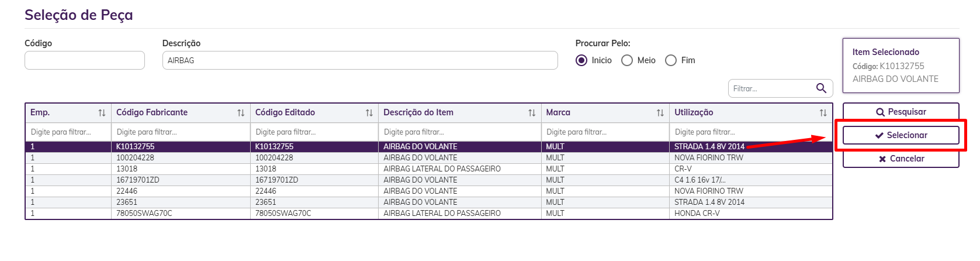Click the Filtrar search input
Image resolution: width=980 pixels, height=261 pixels.
pyautogui.click(x=771, y=88)
